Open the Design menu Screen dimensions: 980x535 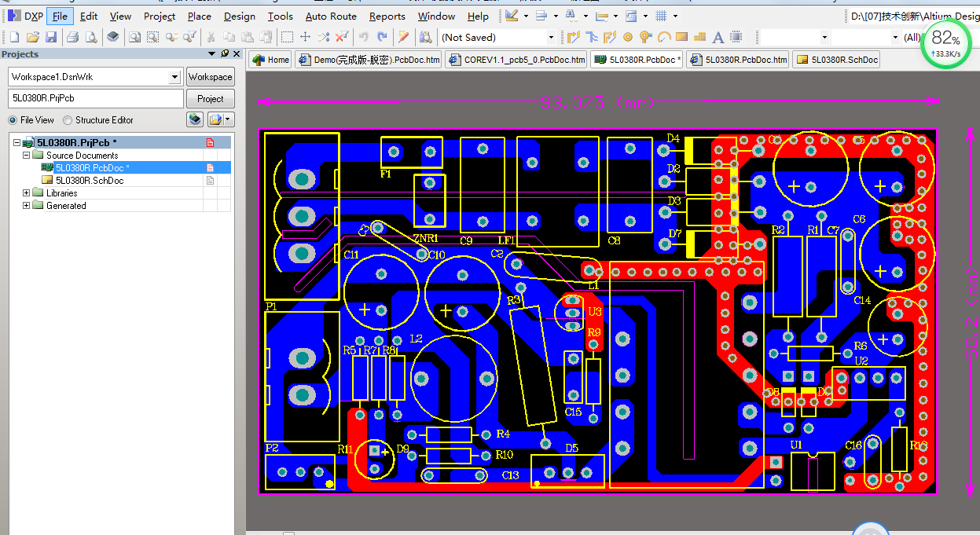pyautogui.click(x=240, y=16)
